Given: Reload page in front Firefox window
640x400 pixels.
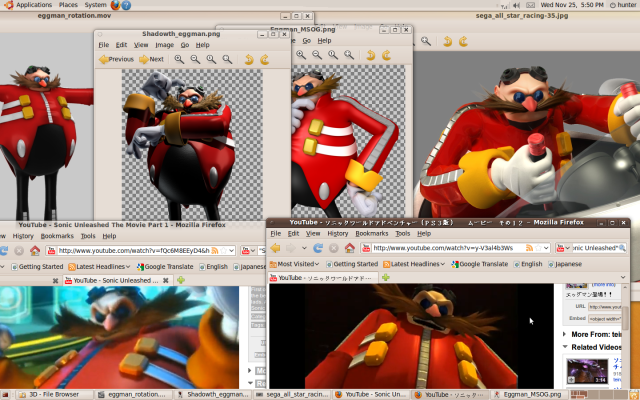Looking at the screenshot, I should tap(318, 248).
